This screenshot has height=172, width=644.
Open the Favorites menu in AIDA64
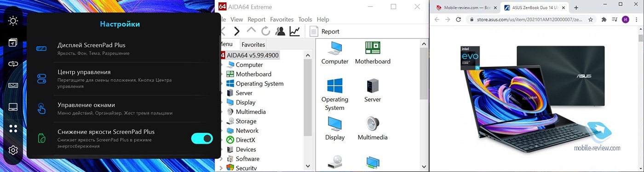click(x=282, y=19)
